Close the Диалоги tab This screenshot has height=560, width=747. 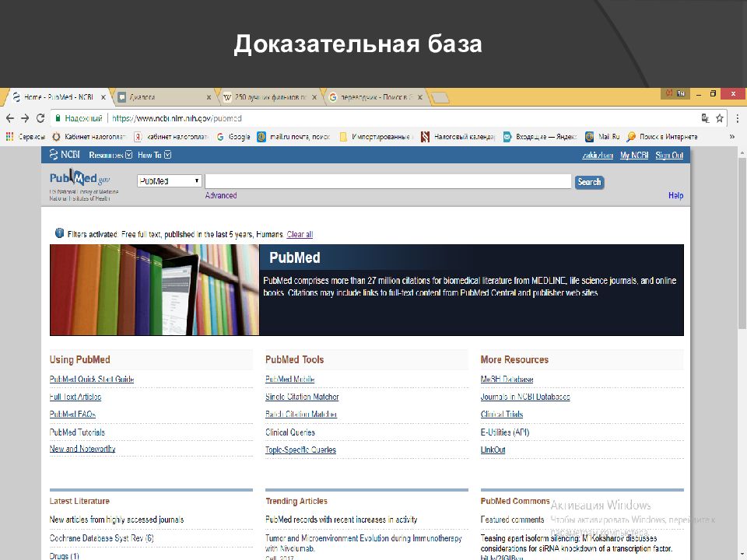pyautogui.click(x=209, y=97)
